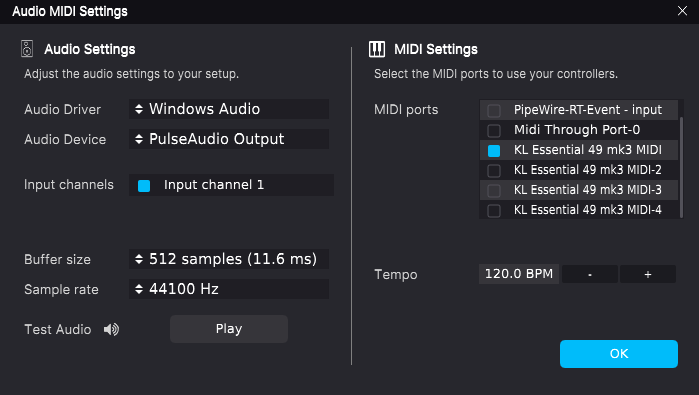The width and height of the screenshot is (699, 395).
Task: Open the PulseAudio Output device dropdown
Action: (229, 139)
